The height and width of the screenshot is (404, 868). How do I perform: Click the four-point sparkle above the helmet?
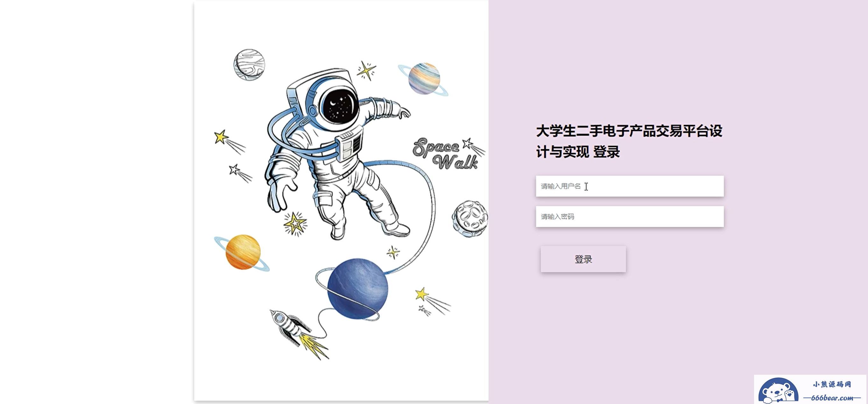click(x=366, y=71)
